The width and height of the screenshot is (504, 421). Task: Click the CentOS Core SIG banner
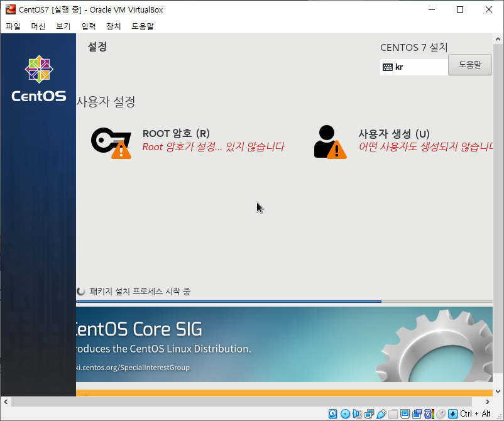tap(285, 344)
